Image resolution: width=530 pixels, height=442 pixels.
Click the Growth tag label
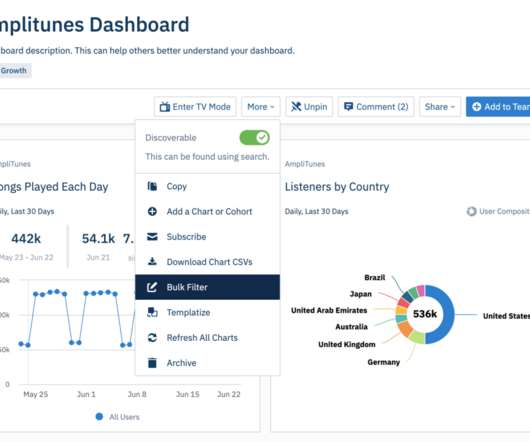[x=14, y=71]
